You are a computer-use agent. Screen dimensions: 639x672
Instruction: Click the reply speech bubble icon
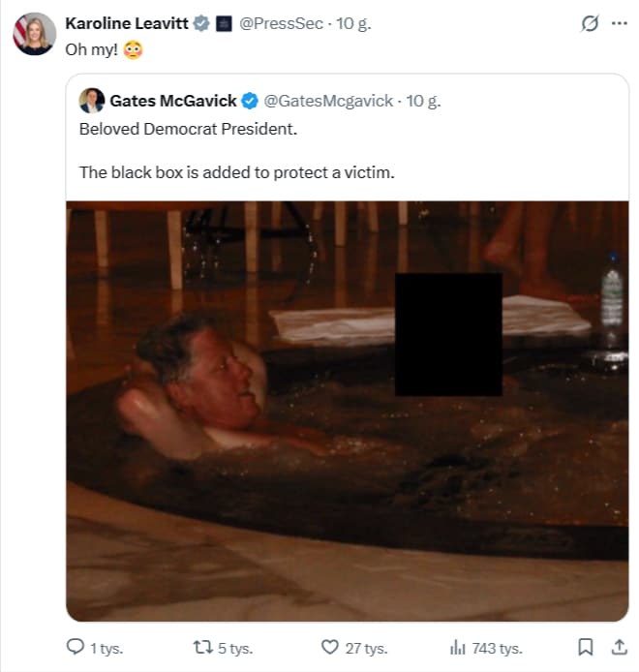(x=76, y=647)
